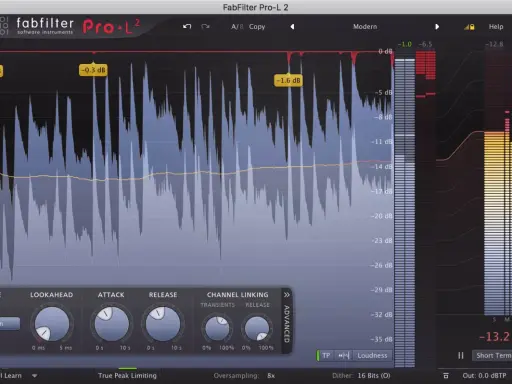Click the Redo arrow icon

pos(205,26)
